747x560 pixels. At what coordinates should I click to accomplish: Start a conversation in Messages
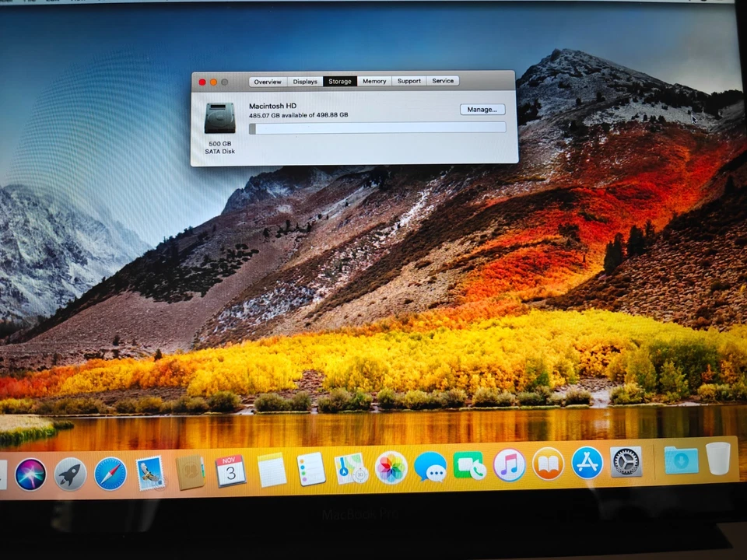pos(433,468)
